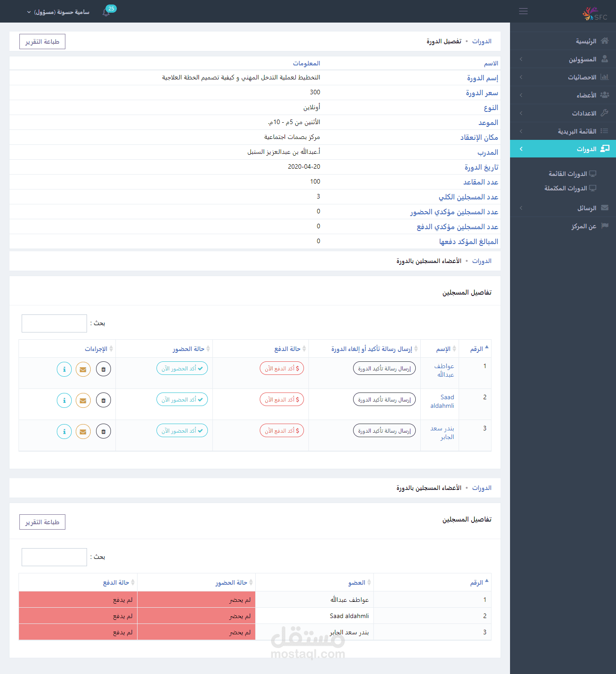Image resolution: width=616 pixels, height=674 pixels.
Task: Expand the القائمة البريدية sidebar menu
Action: coord(563,131)
